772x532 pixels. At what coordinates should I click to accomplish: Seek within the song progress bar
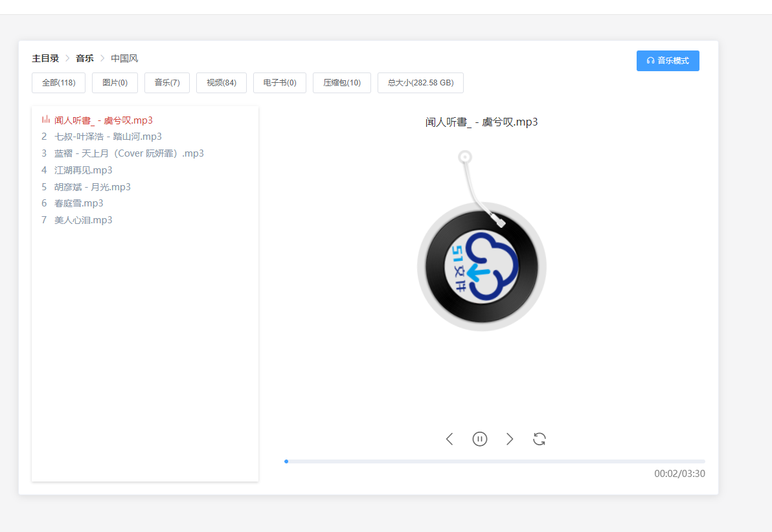(495, 461)
